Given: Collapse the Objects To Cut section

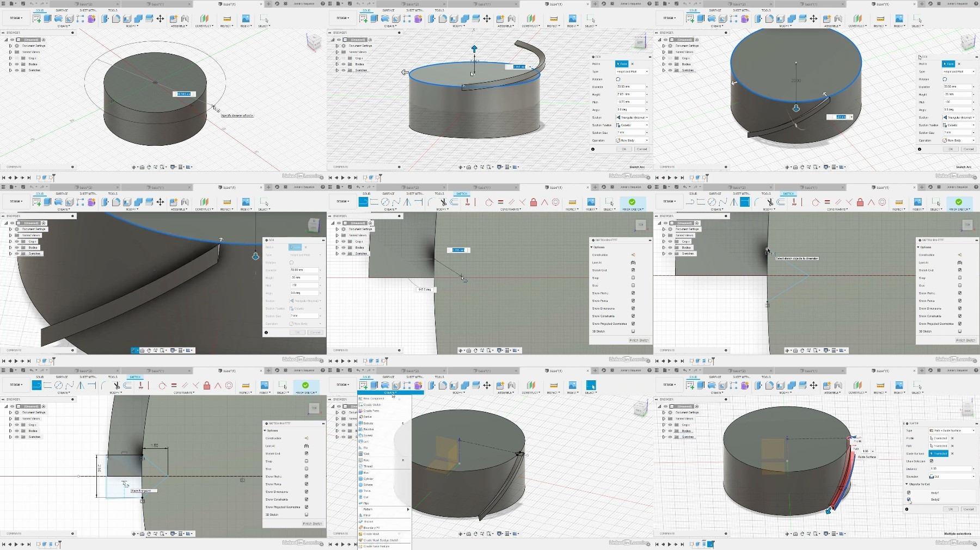Looking at the screenshot, I should point(907,484).
